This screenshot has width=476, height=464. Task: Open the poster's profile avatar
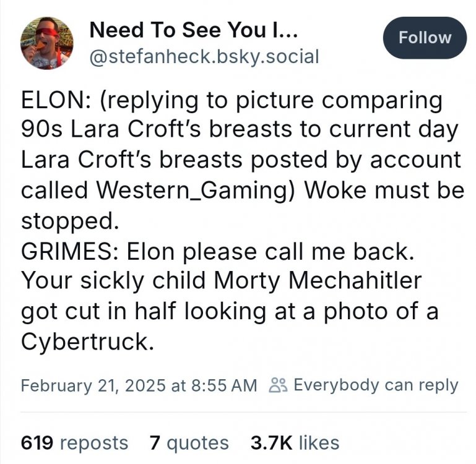click(46, 43)
